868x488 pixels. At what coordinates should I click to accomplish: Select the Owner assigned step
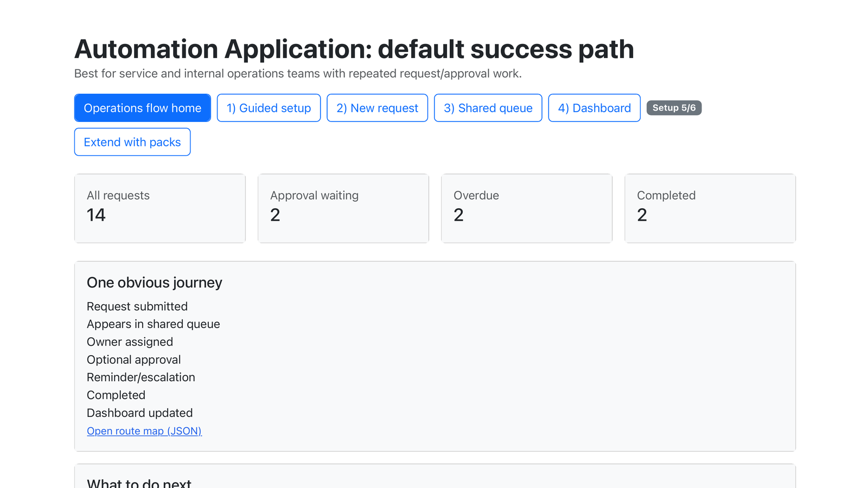click(130, 342)
